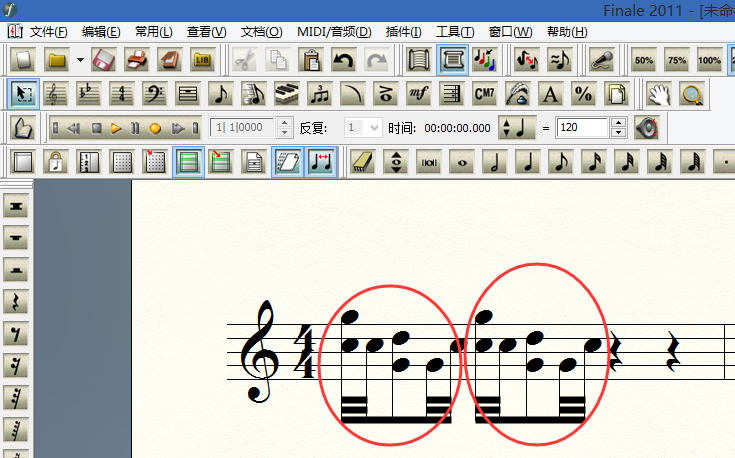Select the Hand Grabber tool
The image size is (735, 458).
pyautogui.click(x=659, y=94)
